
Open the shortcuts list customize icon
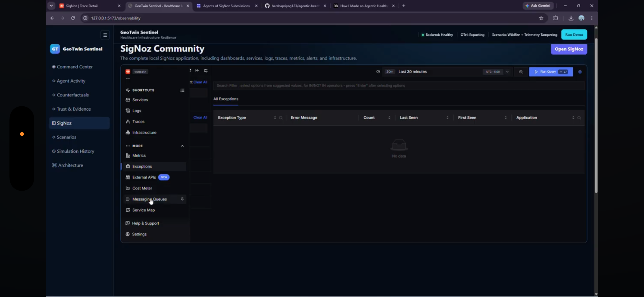182,90
